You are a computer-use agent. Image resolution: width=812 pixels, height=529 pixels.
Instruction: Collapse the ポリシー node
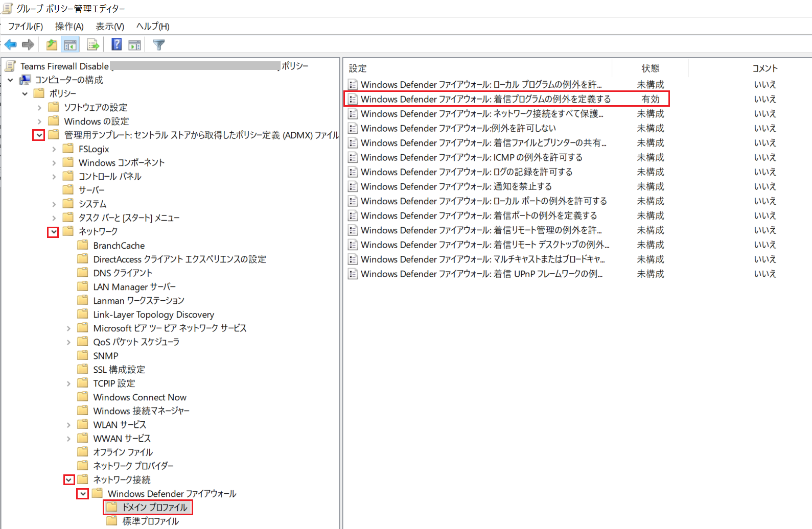[25, 93]
